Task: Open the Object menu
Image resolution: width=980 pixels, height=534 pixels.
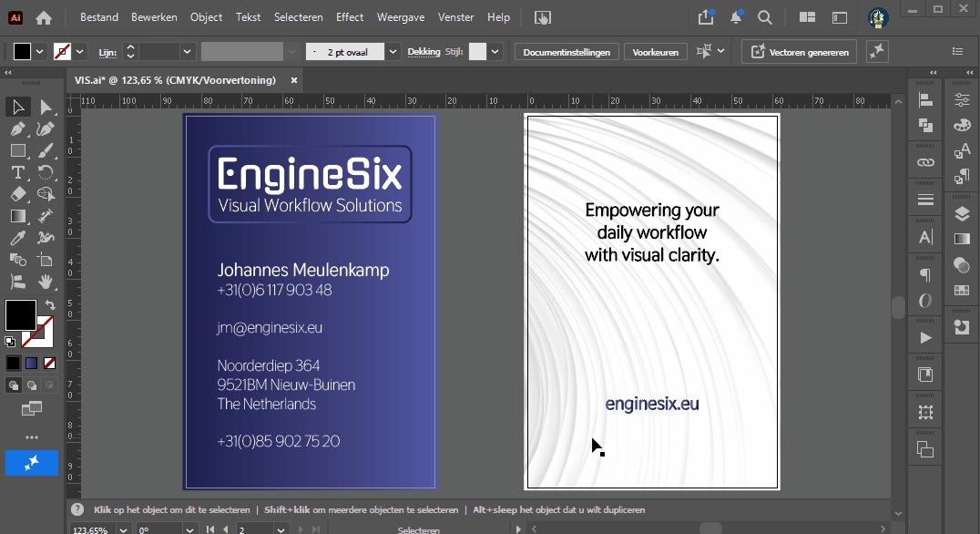Action: pos(206,17)
